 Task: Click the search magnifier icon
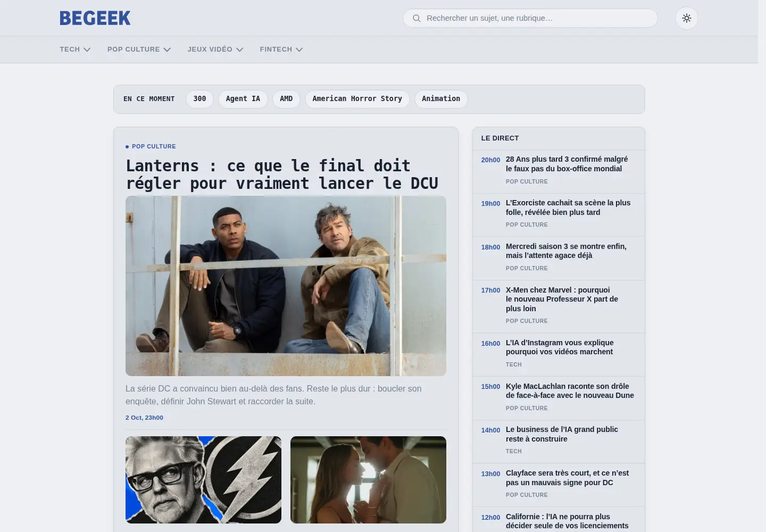pyautogui.click(x=417, y=18)
